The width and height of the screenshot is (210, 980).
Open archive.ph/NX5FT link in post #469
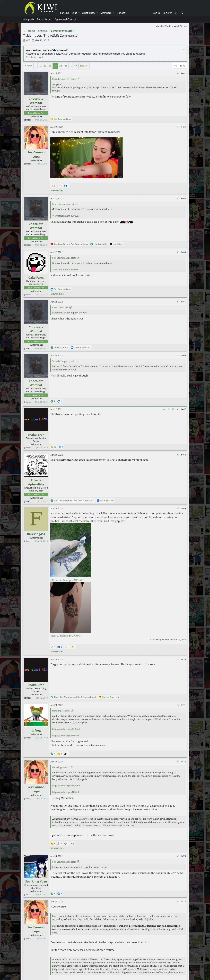[x=66, y=635]
